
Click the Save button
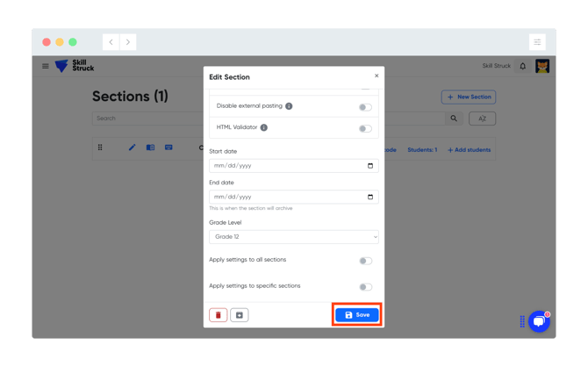pos(357,315)
